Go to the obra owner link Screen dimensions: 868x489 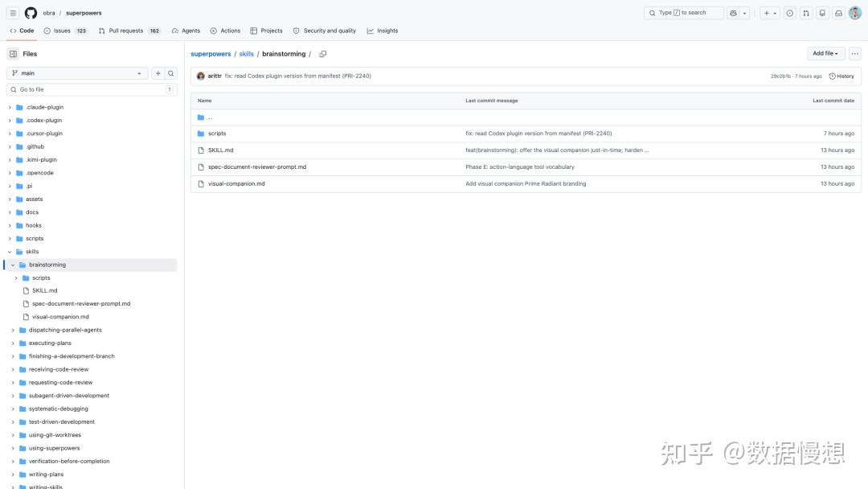point(49,13)
